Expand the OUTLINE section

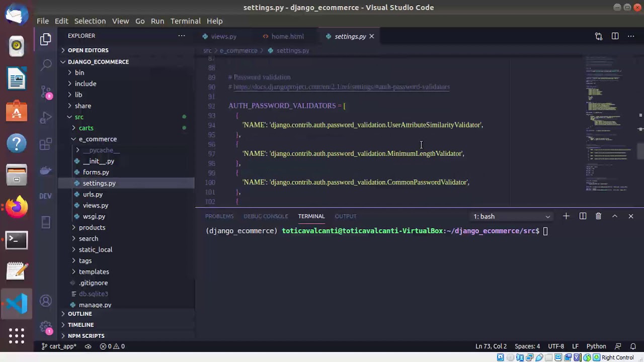click(x=80, y=314)
